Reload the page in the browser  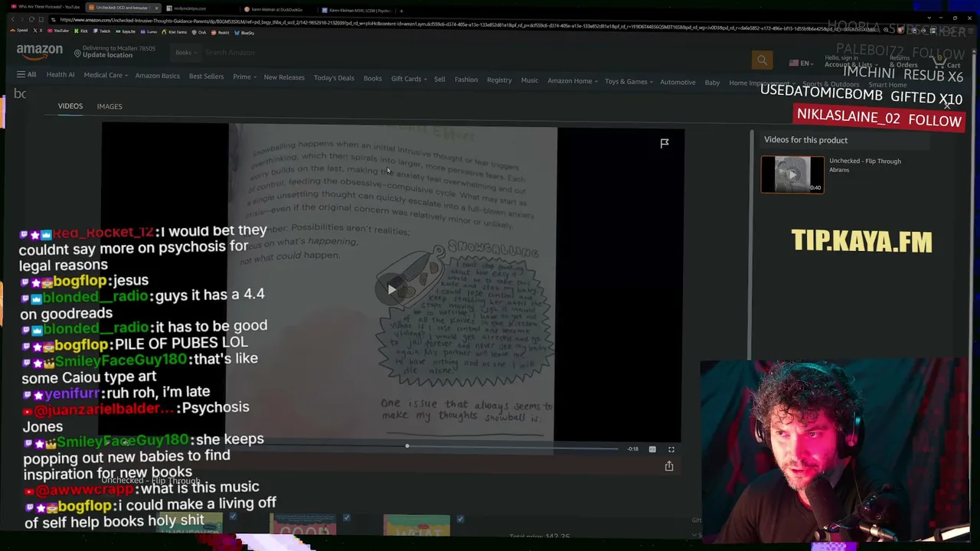pos(31,19)
